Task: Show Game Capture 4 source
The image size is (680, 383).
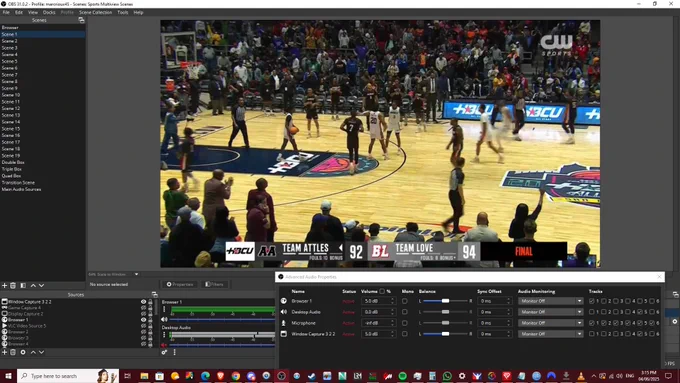Action: (144, 308)
